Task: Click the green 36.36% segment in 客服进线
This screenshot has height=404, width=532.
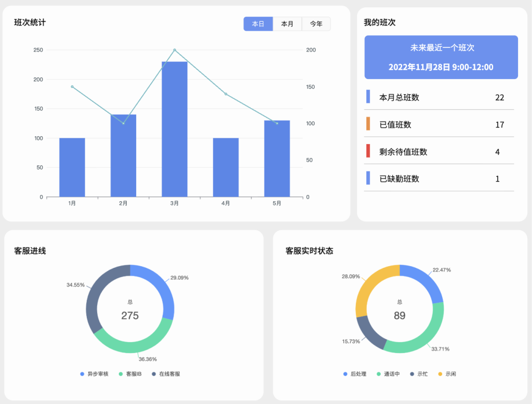Action: click(x=136, y=344)
